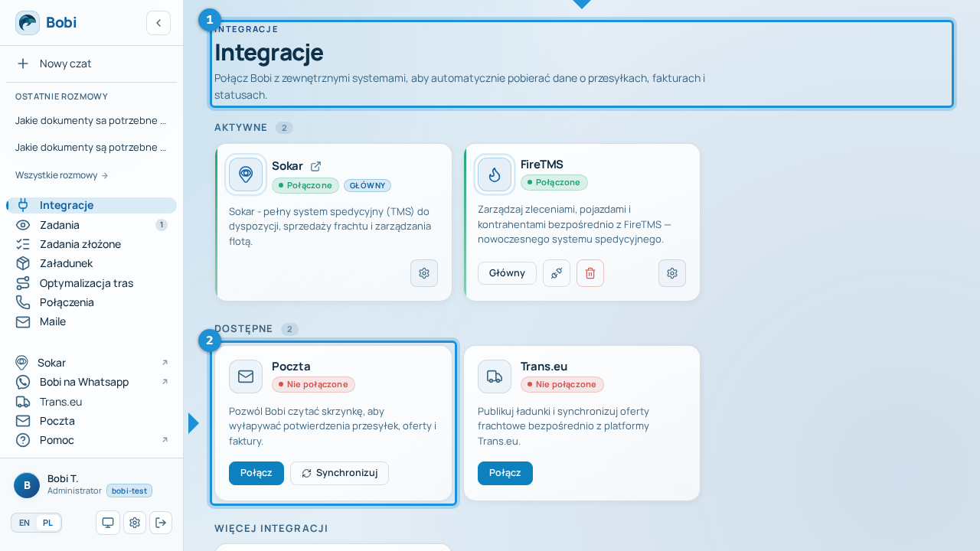980x551 pixels.
Task: Click the 'Bobi T.' user name
Action: pos(63,478)
